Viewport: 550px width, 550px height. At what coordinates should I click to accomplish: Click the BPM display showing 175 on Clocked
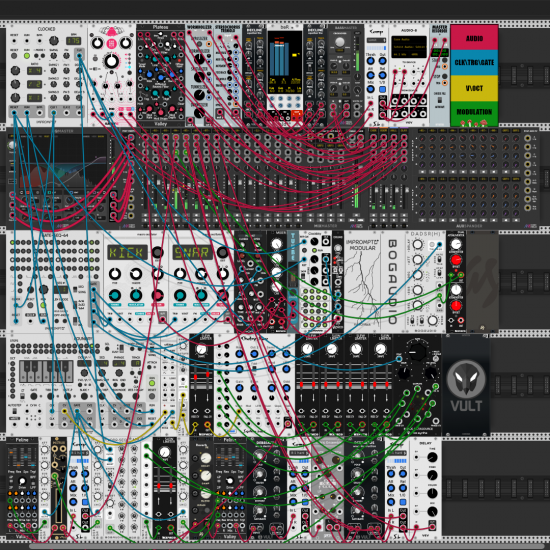click(73, 41)
